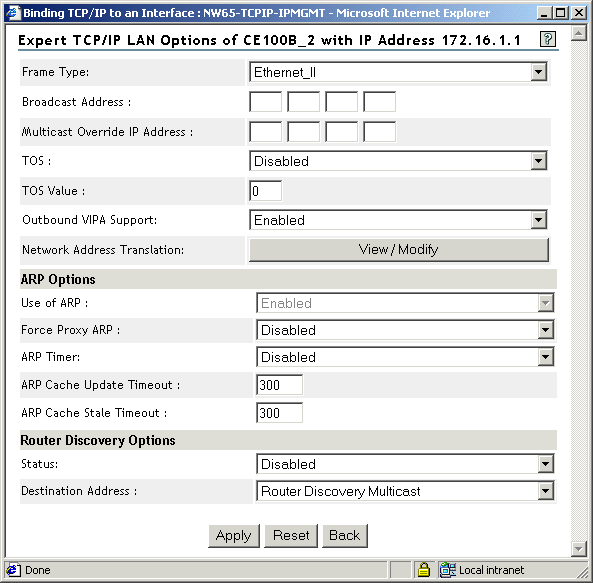
Task: Click the Reset button
Action: tap(291, 535)
